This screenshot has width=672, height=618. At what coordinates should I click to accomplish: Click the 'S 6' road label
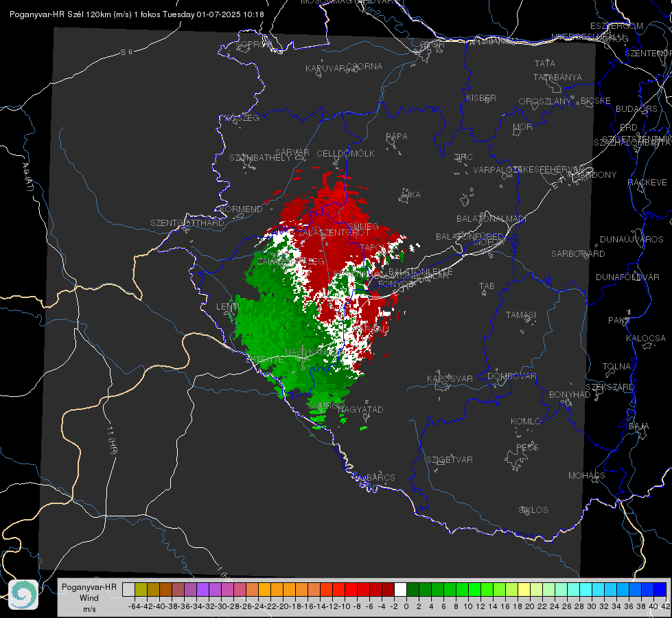click(x=126, y=52)
